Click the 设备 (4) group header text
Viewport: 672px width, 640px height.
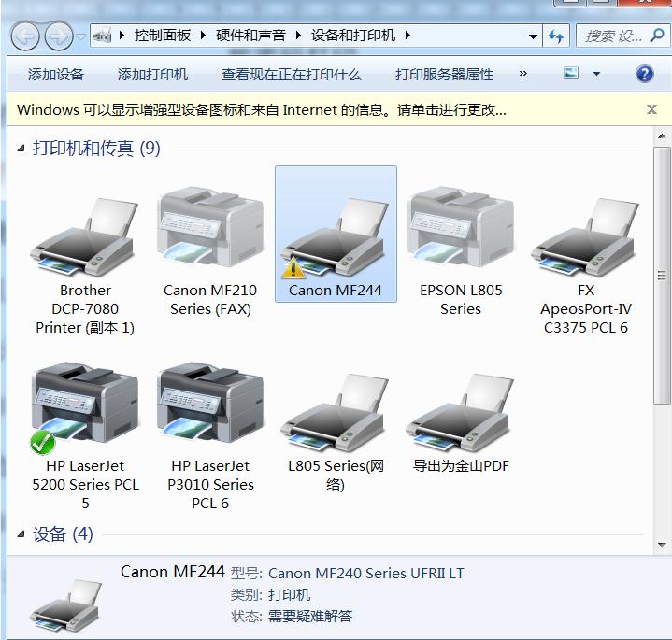click(63, 534)
